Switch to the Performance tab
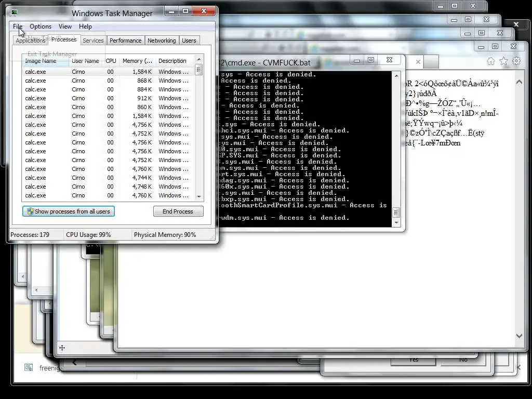532x399 pixels. 125,41
